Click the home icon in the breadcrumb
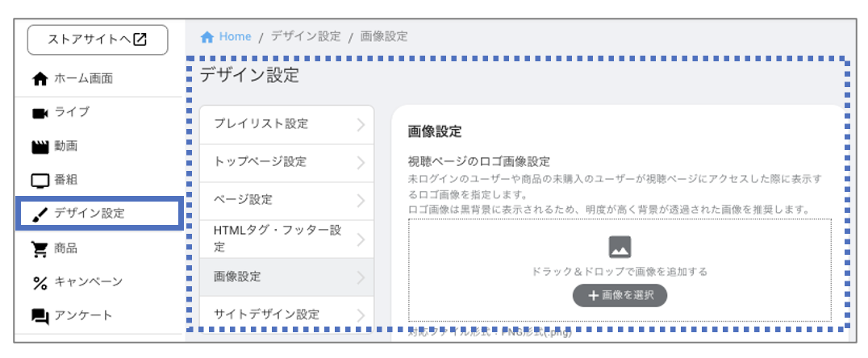 (x=207, y=37)
